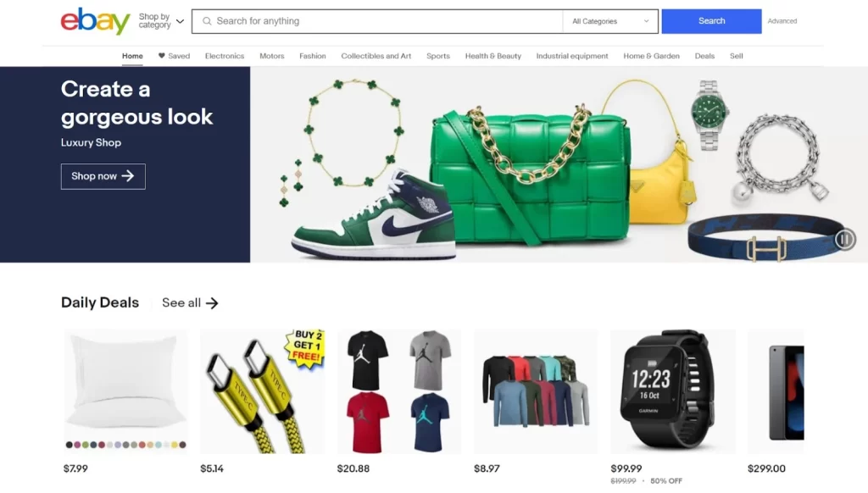868x493 pixels.
Task: Go to the Fashion tab
Action: 312,56
